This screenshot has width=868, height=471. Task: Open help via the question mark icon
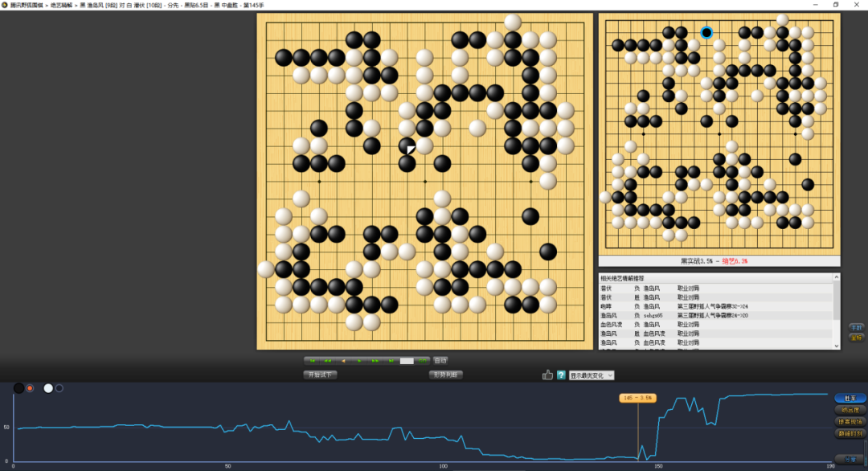click(x=561, y=375)
